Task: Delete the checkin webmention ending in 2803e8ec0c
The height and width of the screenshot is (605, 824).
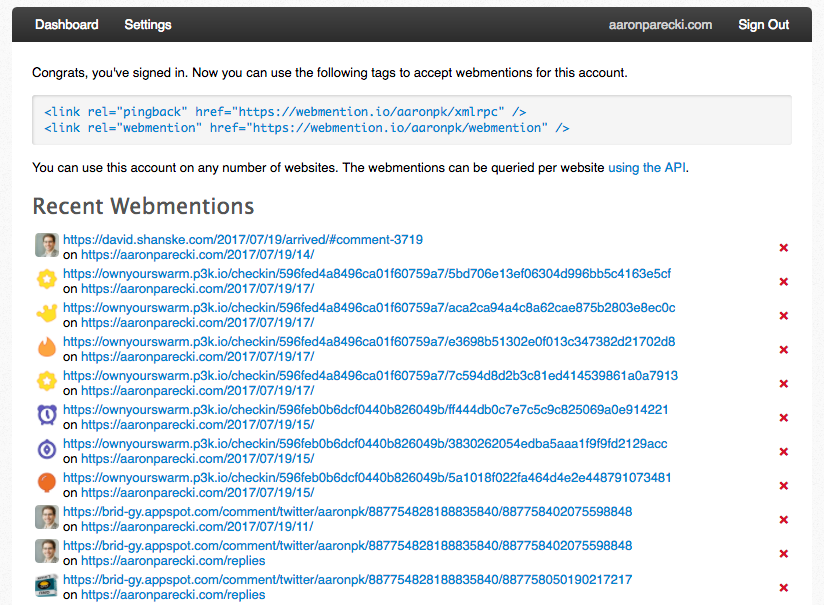Action: coord(783,316)
